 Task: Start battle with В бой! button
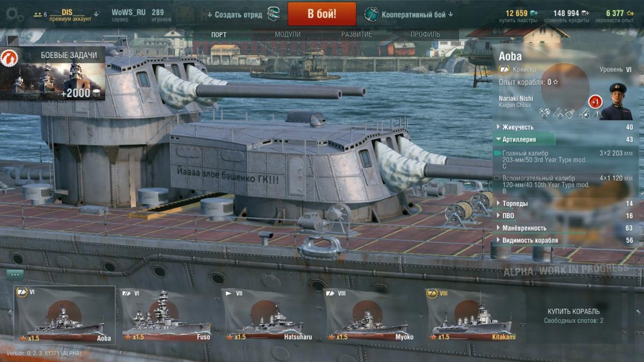[x=322, y=14]
